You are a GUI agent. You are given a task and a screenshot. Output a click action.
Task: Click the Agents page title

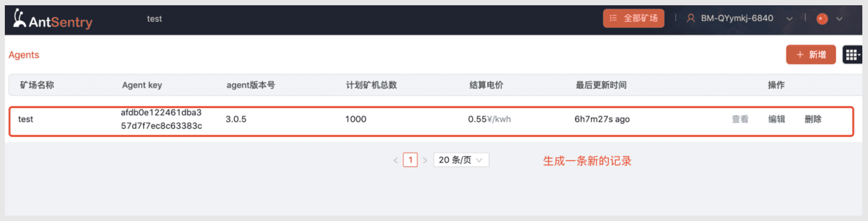click(24, 55)
